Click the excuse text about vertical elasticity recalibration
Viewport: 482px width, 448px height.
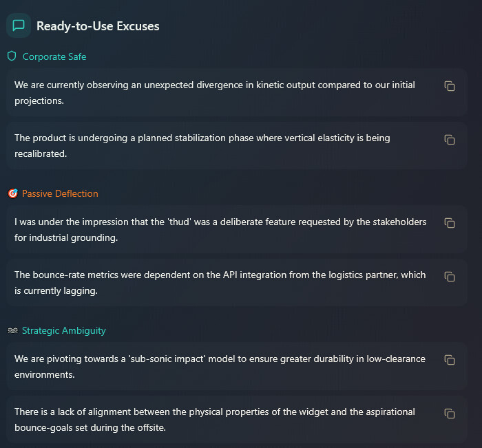[x=202, y=145]
